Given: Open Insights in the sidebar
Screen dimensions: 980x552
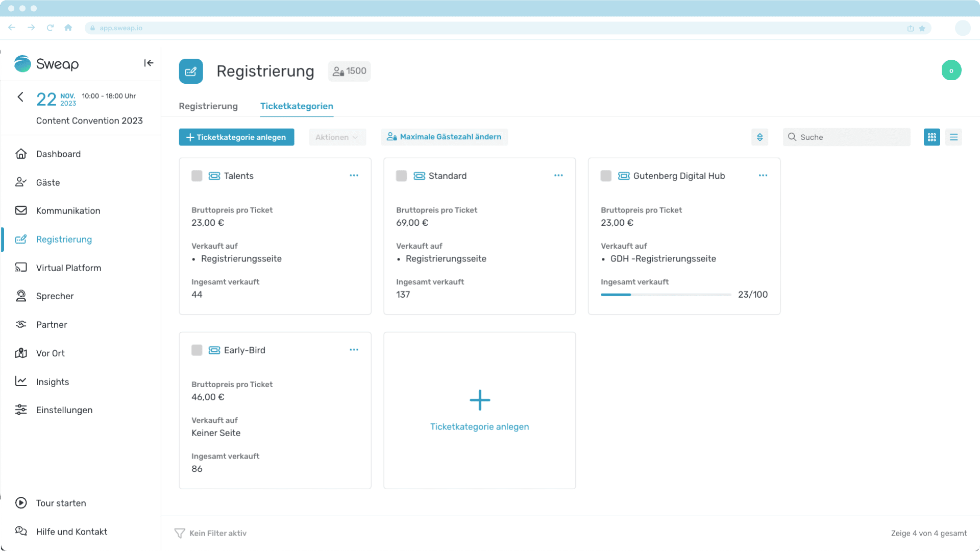Looking at the screenshot, I should [52, 381].
